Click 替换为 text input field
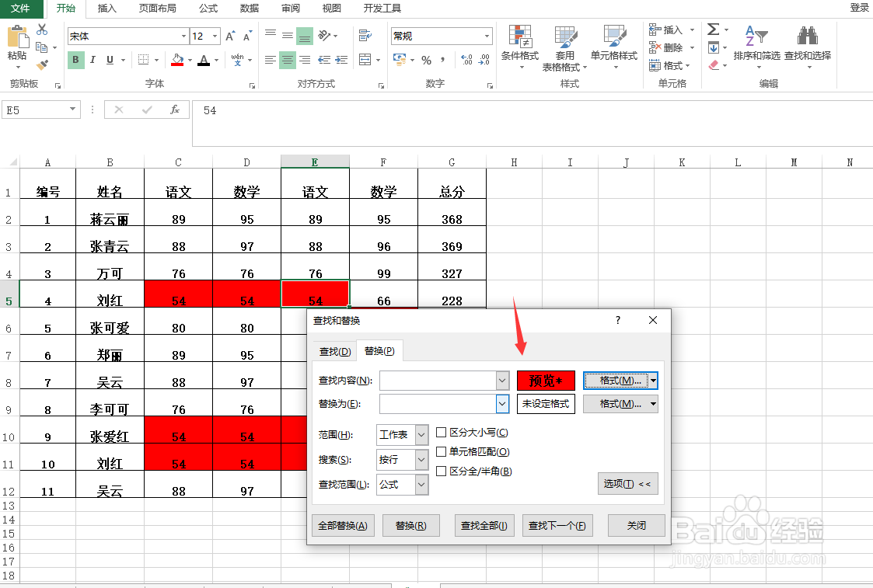This screenshot has width=873, height=588. (438, 404)
